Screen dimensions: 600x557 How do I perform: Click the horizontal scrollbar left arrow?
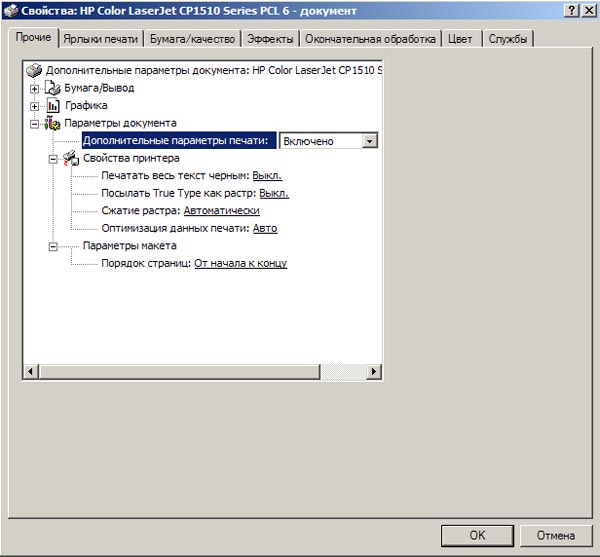(31, 371)
